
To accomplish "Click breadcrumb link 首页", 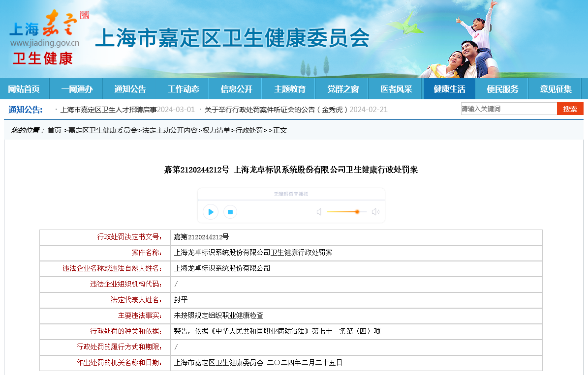I will (55, 130).
